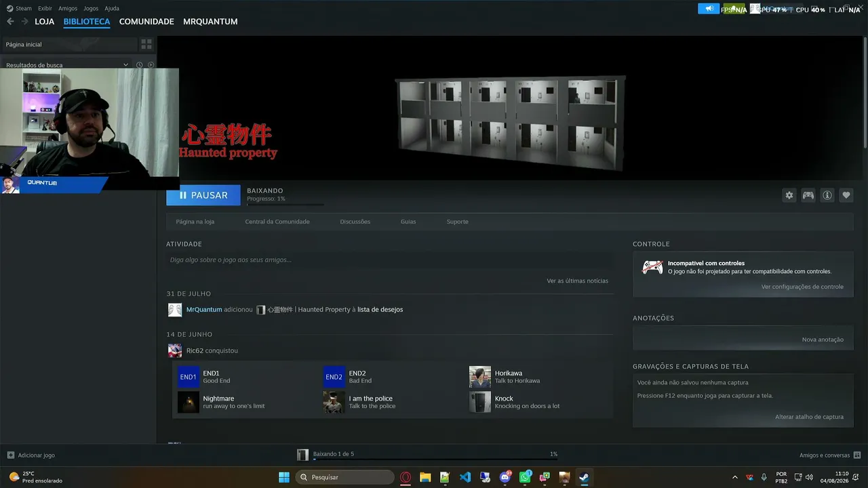Show ready-to-play games filter icon

click(x=151, y=65)
